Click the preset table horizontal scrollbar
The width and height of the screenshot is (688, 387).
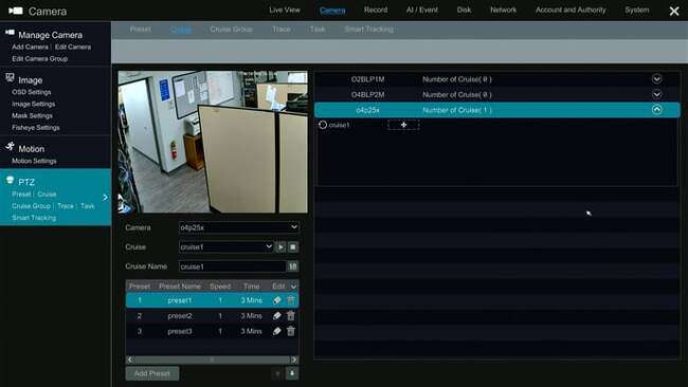coord(212,360)
